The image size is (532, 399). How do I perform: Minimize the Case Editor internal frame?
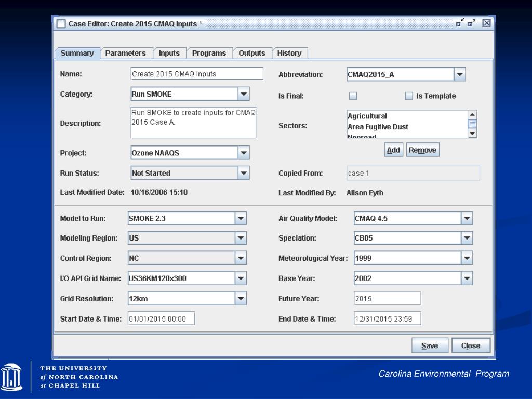[460, 23]
